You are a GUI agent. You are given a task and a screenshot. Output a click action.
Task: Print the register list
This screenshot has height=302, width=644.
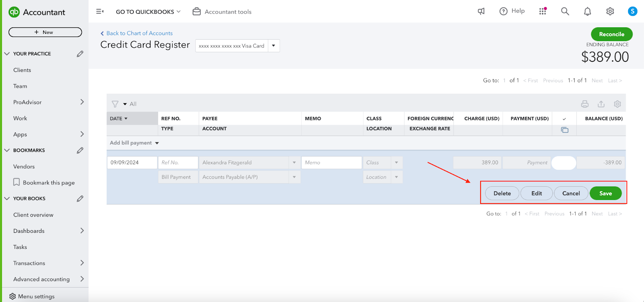click(585, 104)
